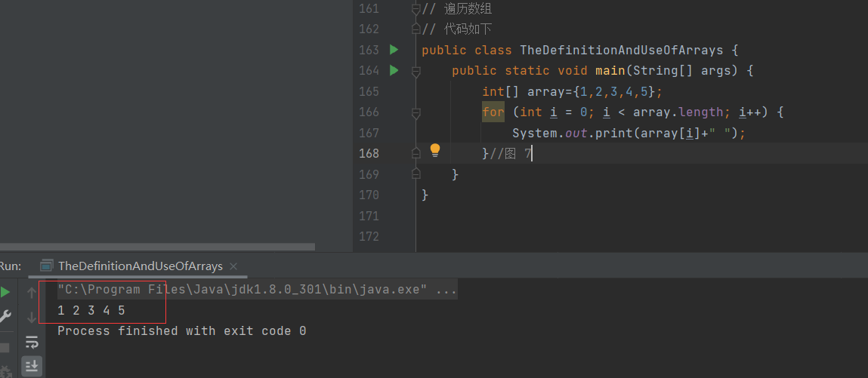Click the java.exe command line in console
The image size is (868, 378).
pyautogui.click(x=258, y=290)
